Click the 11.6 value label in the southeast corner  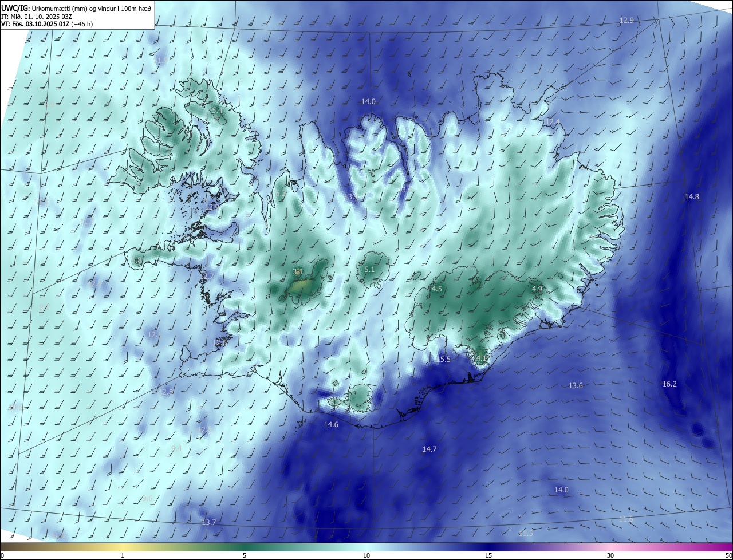[x=626, y=519]
